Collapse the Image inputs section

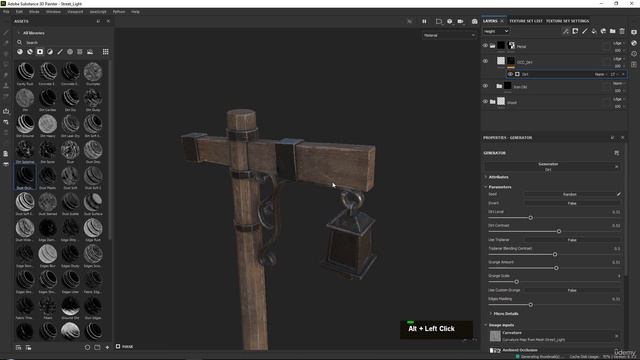501,325
